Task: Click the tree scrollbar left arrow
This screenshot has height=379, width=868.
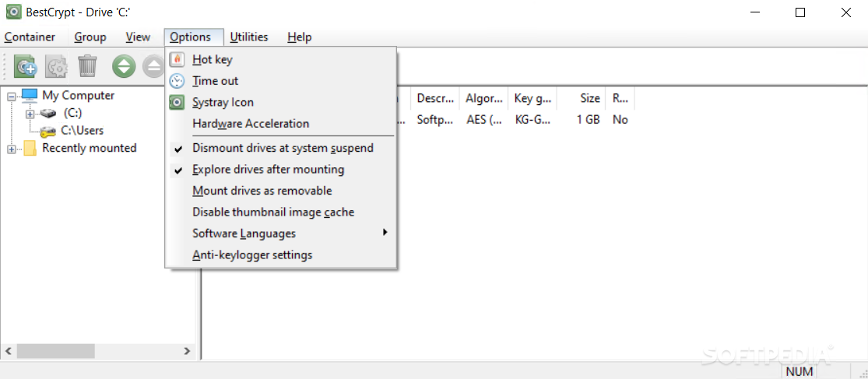Action: 9,351
